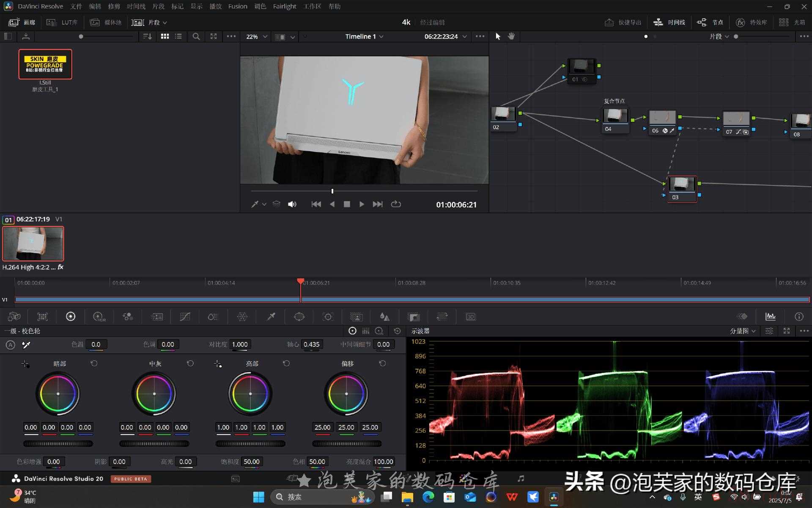
Task: Open the lightbox view
Action: pos(792,22)
